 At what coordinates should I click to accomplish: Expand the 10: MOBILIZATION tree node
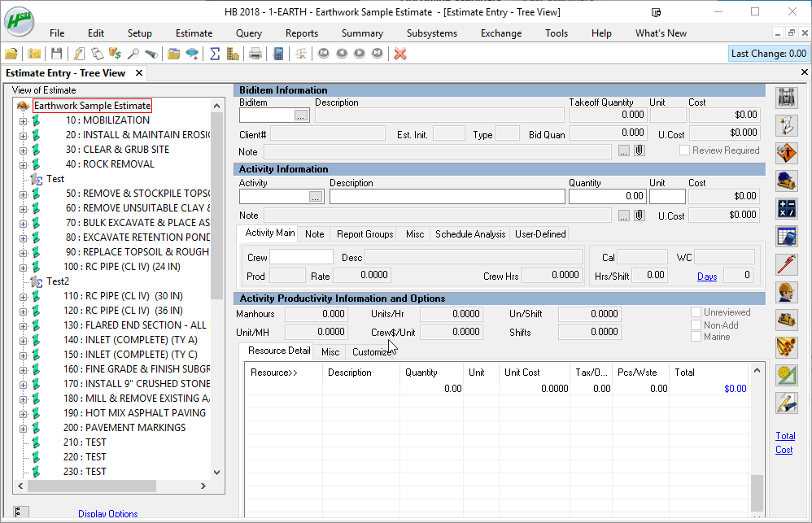(x=23, y=120)
